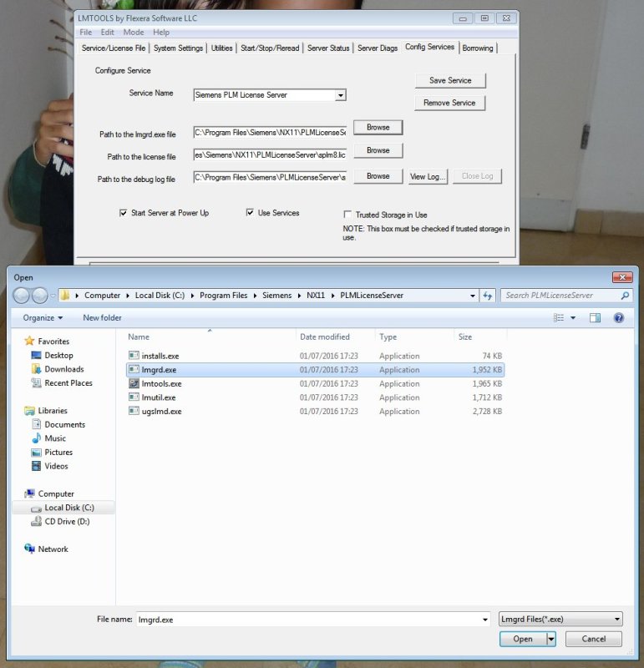Click Browse for the license file path
This screenshot has width=644, height=668.
point(378,150)
